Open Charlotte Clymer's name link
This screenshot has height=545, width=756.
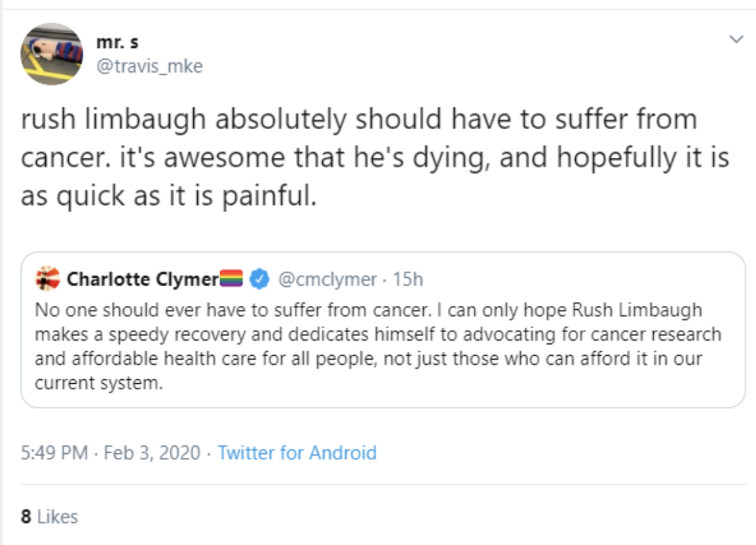(142, 280)
